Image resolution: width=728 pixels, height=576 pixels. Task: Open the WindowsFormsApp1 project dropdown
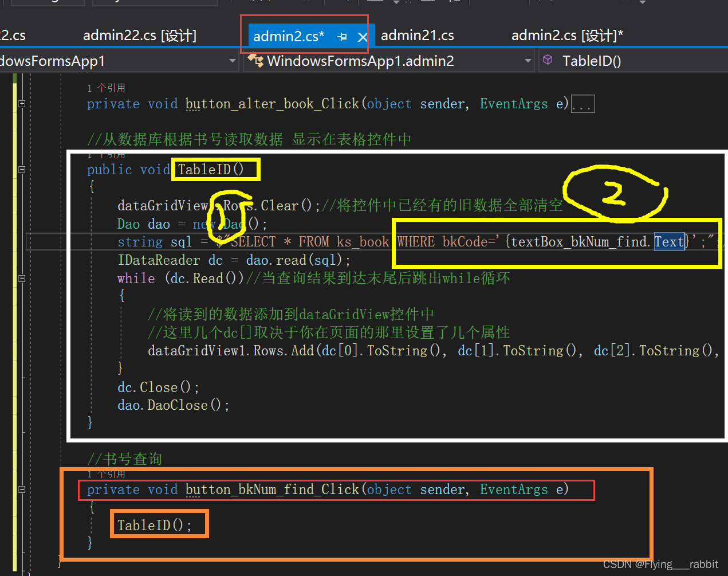[233, 60]
